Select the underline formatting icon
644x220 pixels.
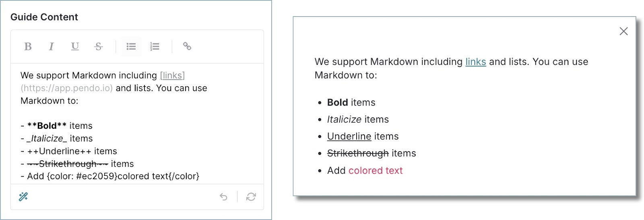(75, 46)
